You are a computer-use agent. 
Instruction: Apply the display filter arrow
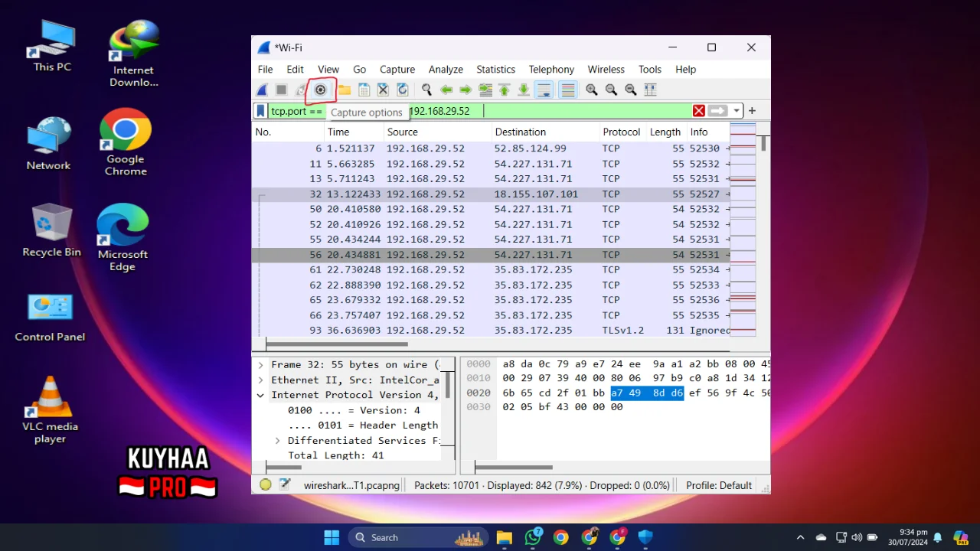tap(717, 111)
